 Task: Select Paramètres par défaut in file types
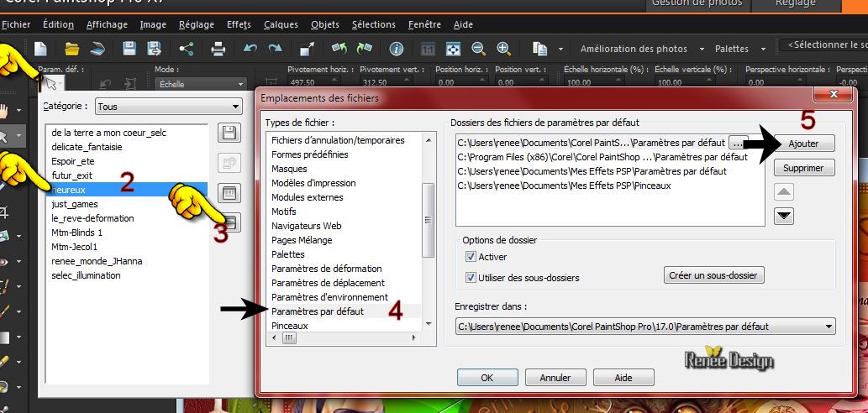pos(345,311)
